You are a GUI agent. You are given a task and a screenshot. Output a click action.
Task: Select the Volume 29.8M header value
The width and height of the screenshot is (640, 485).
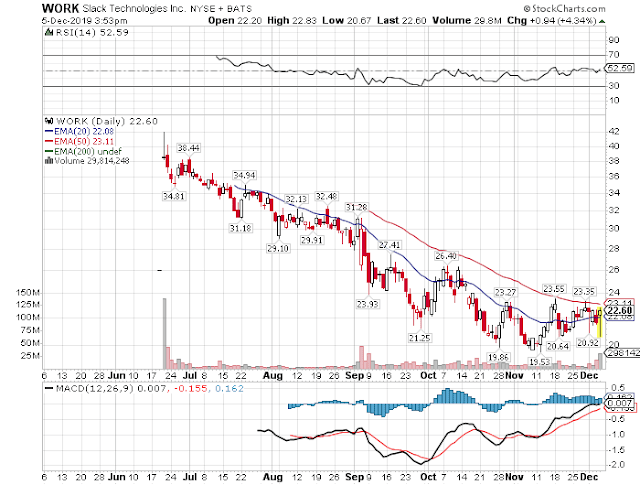click(x=467, y=20)
